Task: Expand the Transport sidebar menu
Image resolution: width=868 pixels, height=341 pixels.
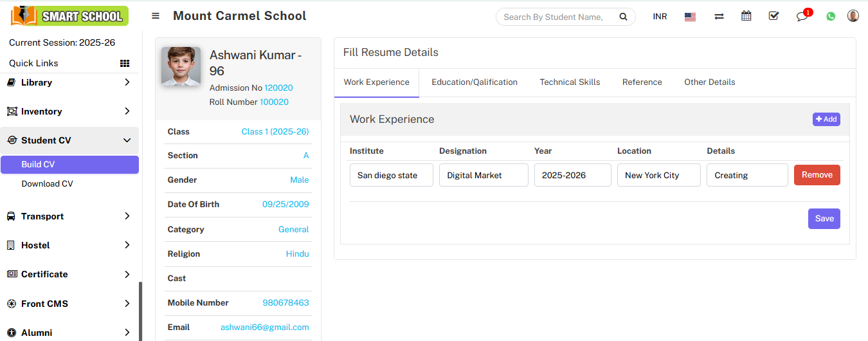Action: [x=69, y=216]
